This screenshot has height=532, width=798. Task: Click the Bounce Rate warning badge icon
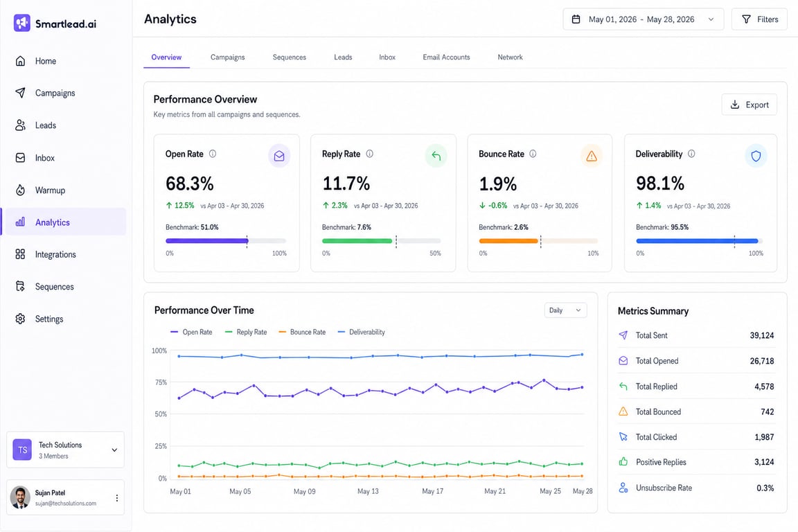click(592, 156)
